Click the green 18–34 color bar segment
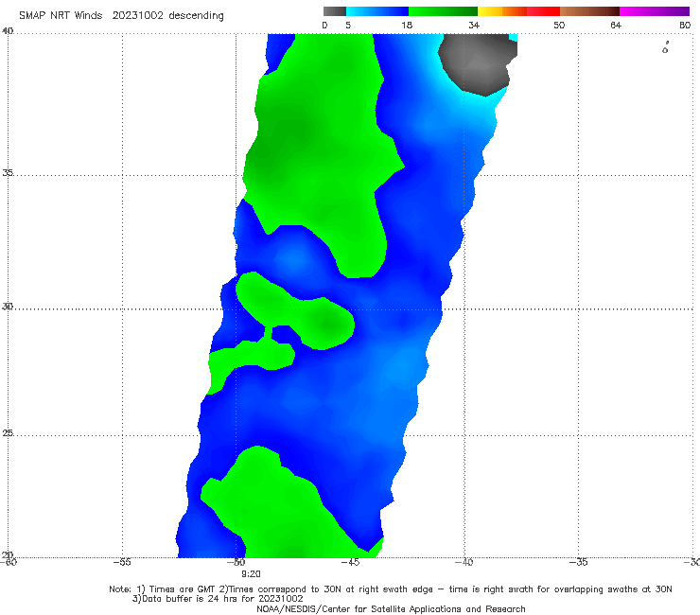The height and width of the screenshot is (615, 700). pyautogui.click(x=443, y=11)
